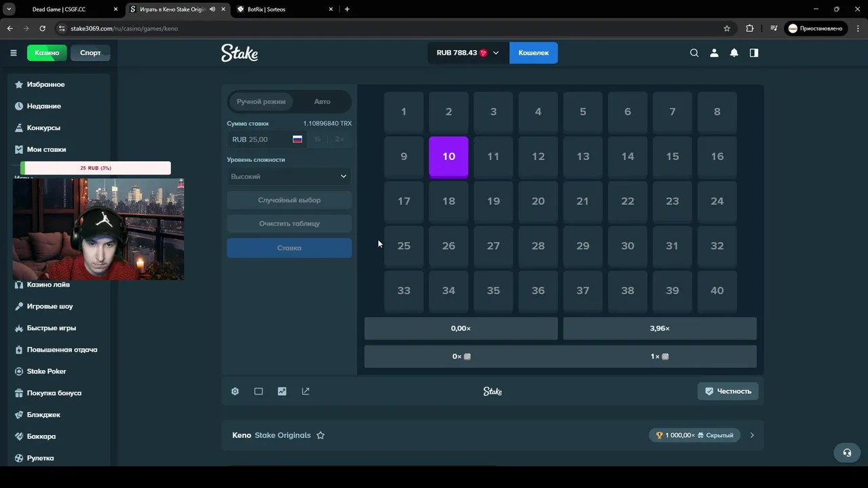The image size is (868, 488).
Task: Open the search magnifier icon
Action: [x=694, y=53]
